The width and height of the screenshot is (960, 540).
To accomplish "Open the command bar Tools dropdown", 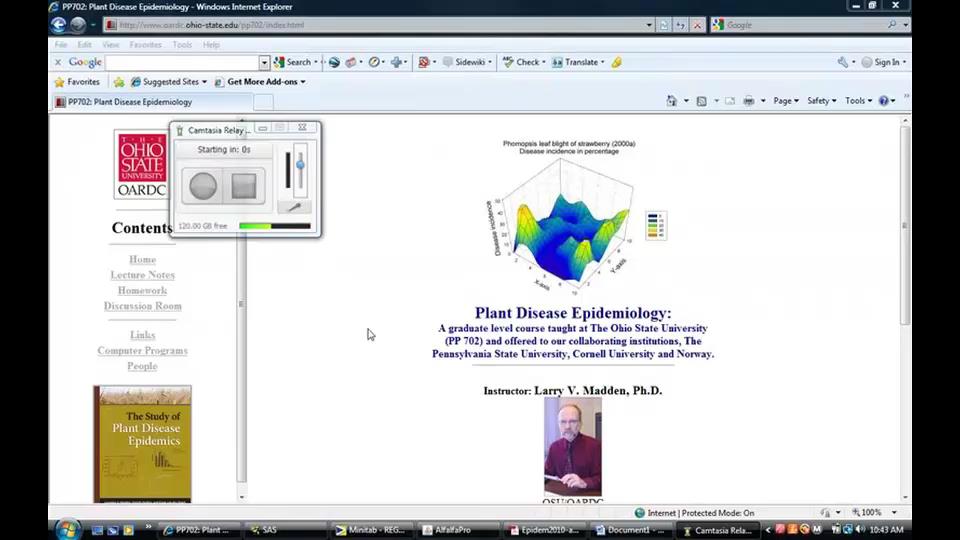I will [858, 100].
